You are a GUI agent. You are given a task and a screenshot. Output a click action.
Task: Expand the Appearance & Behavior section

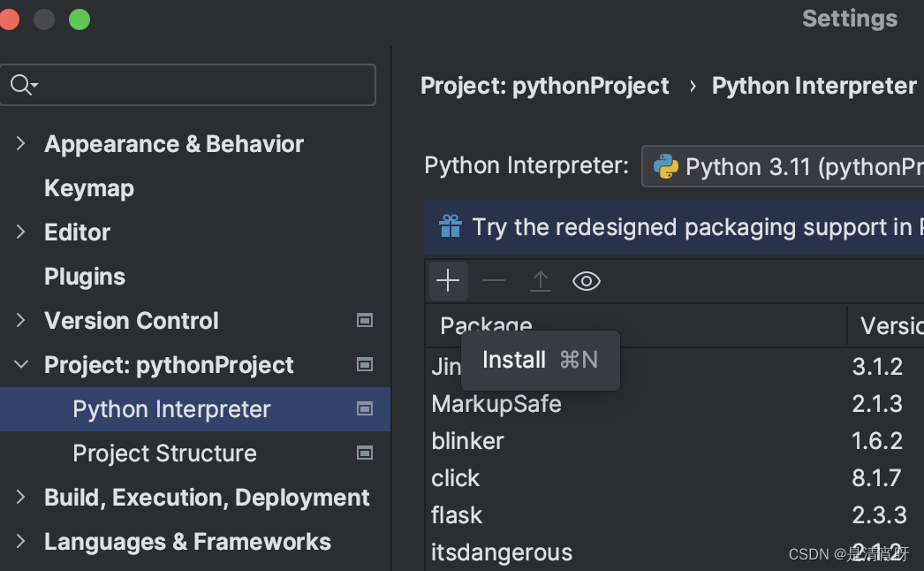click(x=21, y=143)
